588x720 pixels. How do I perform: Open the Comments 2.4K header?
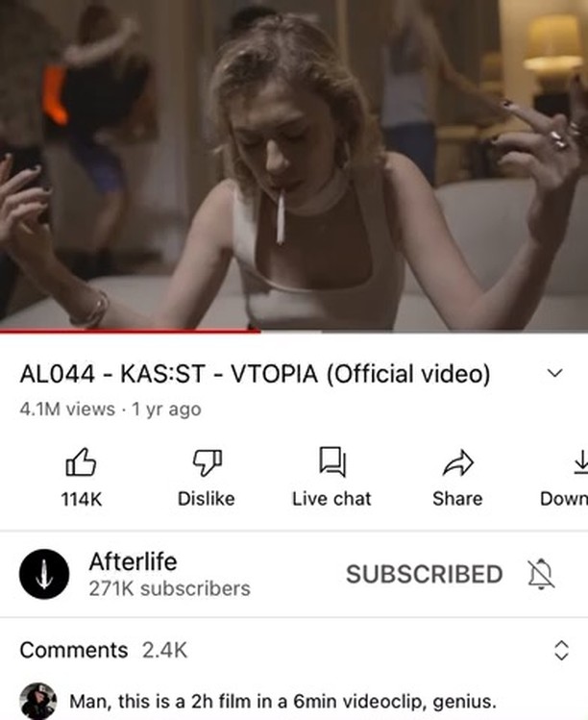point(103,650)
